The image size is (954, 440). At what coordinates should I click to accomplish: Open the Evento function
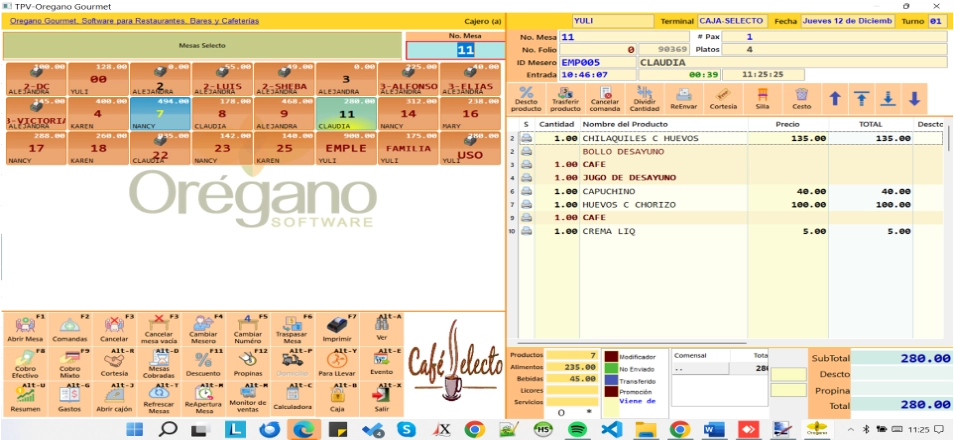point(381,363)
